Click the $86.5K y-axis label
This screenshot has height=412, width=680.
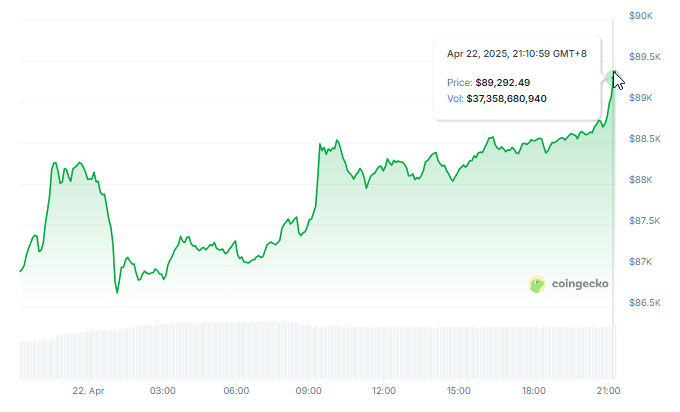[642, 302]
